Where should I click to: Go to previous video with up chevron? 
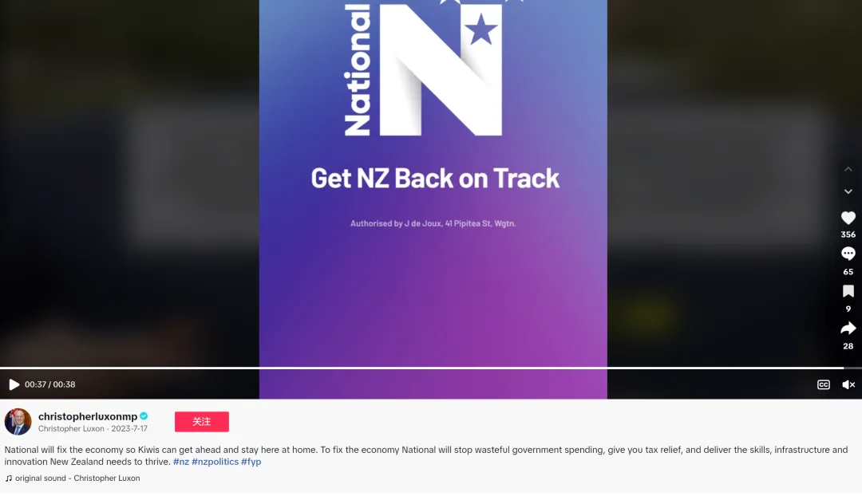click(848, 170)
